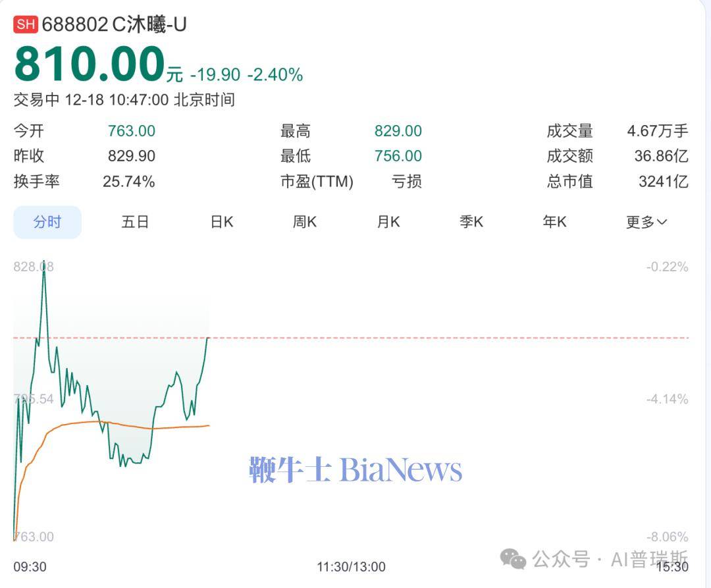Click stock name 688802 C沐曦-U
The width and height of the screenshot is (711, 588).
click(115, 24)
